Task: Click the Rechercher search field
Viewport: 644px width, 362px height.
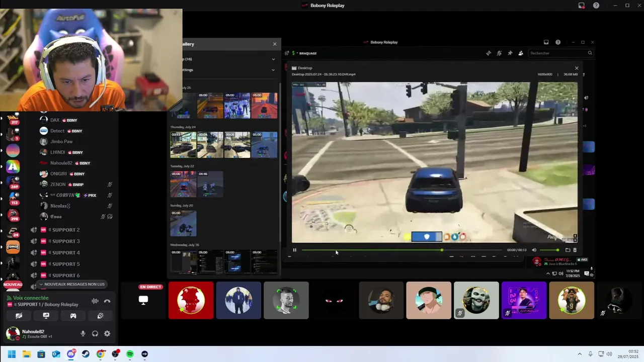Action: coord(561,53)
